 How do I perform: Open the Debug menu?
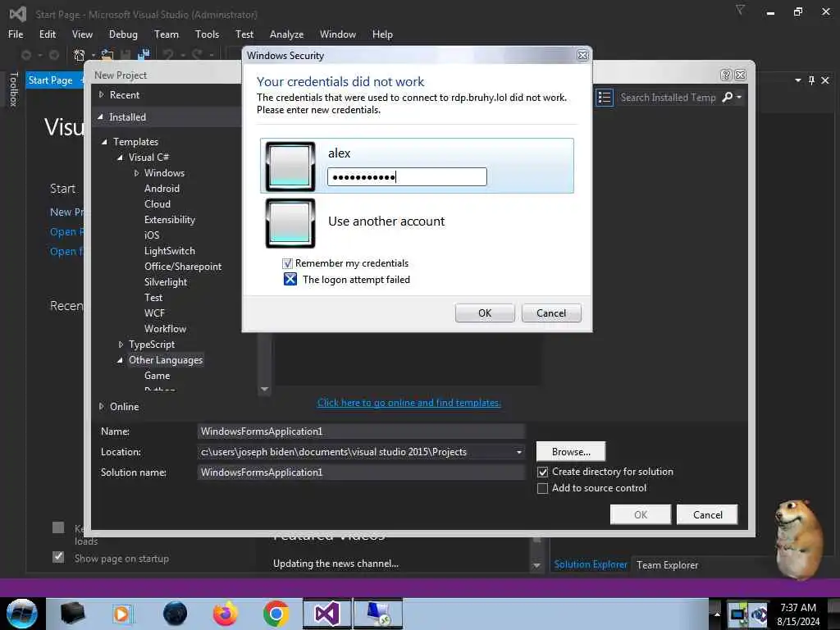coord(123,34)
